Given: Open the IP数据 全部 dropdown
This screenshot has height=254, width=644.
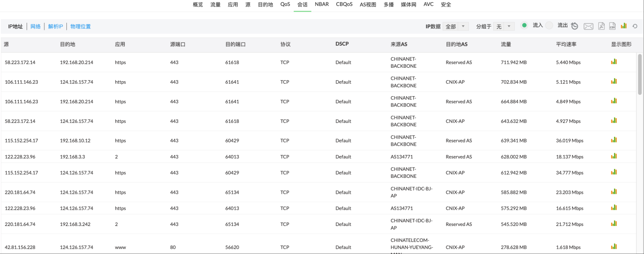Looking at the screenshot, I should coord(456,27).
